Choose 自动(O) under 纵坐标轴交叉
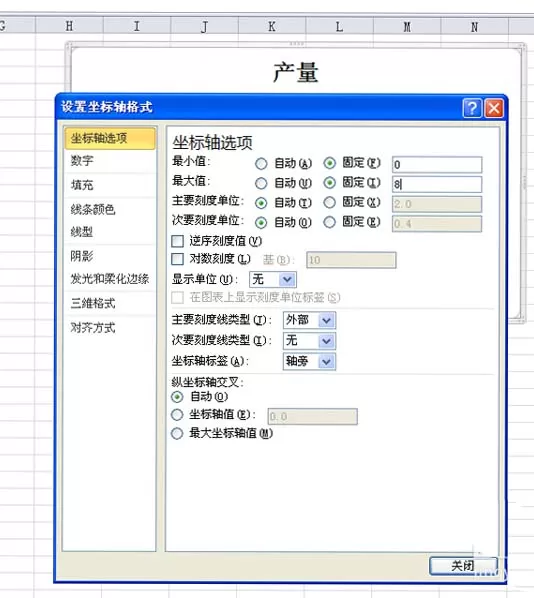 point(177,397)
